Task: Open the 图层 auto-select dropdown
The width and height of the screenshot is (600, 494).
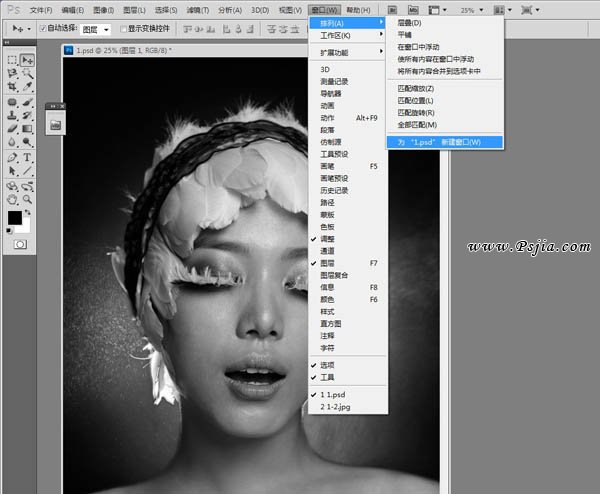Action: pos(96,29)
